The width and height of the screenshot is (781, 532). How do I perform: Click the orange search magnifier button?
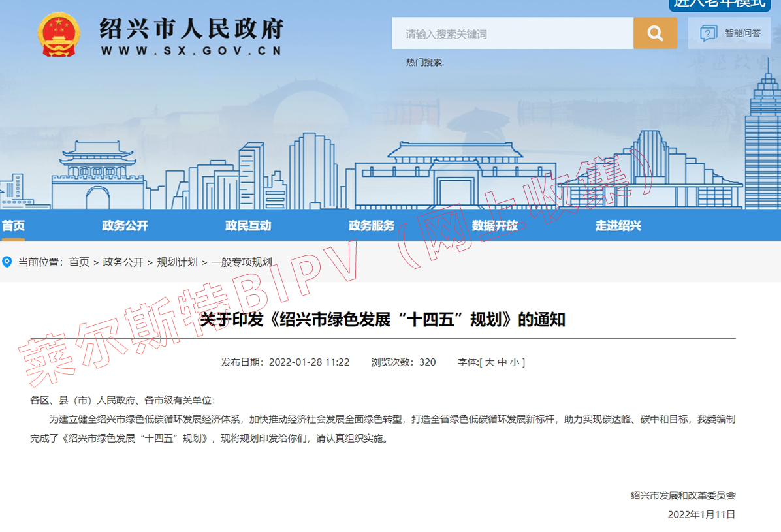click(655, 33)
